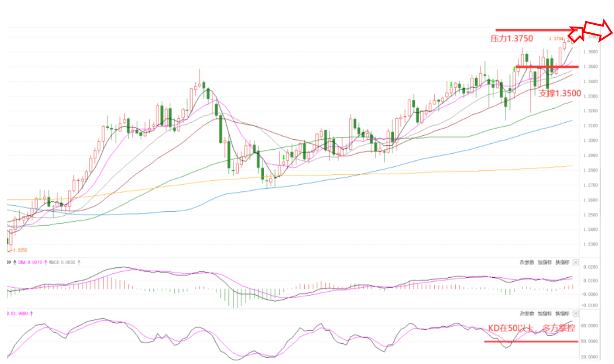
Task: Click 改参数 in the MACD panel
Action: pos(527,262)
